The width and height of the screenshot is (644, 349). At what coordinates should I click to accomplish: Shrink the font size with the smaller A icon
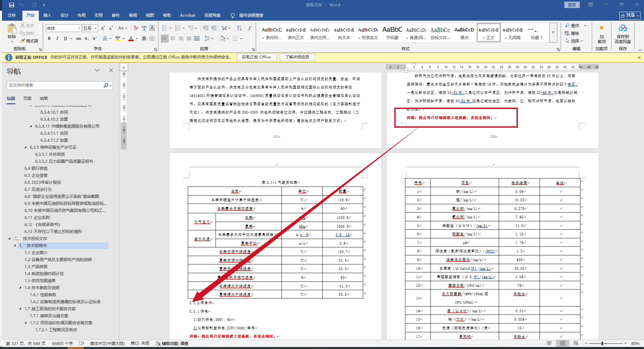(x=110, y=28)
